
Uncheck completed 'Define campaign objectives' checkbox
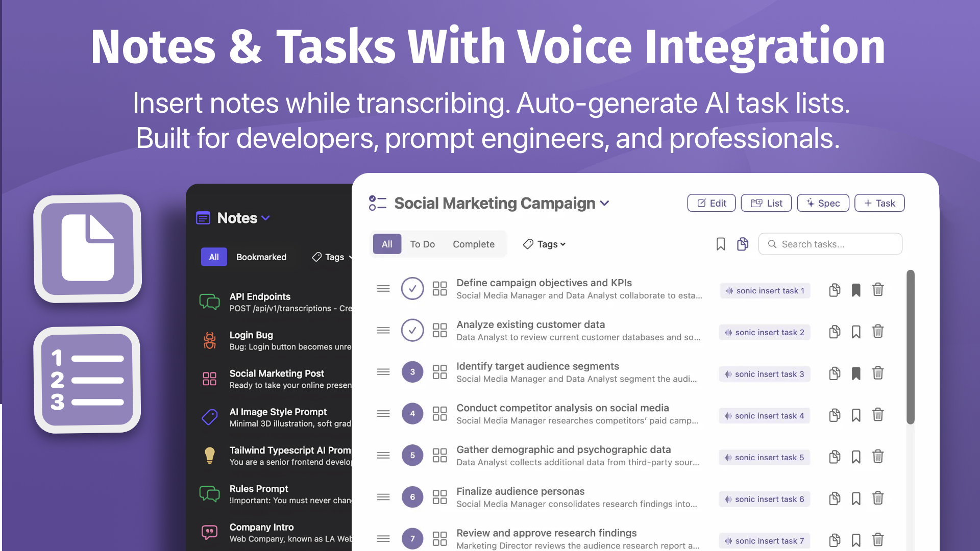(412, 289)
